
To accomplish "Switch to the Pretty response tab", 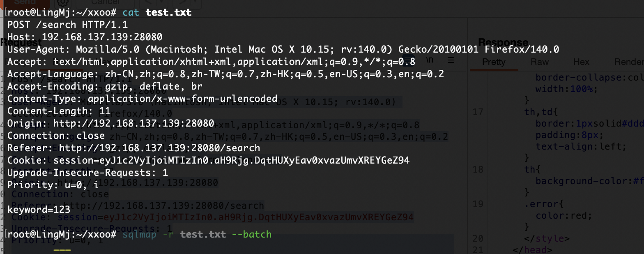I will [x=494, y=62].
